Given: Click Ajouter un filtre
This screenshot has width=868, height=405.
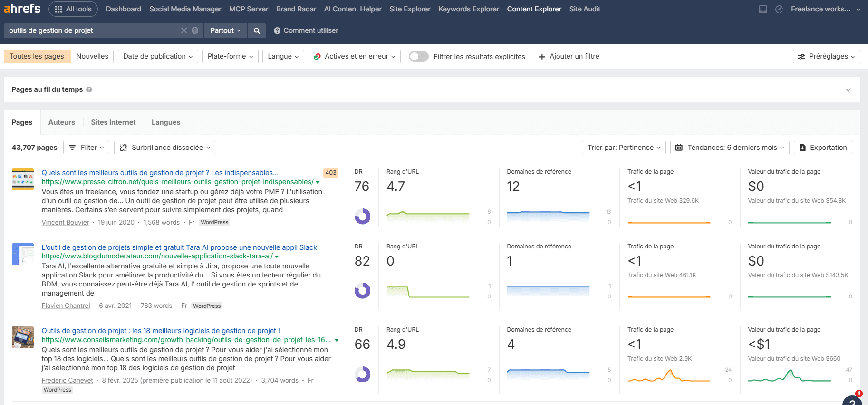Looking at the screenshot, I should pos(569,56).
